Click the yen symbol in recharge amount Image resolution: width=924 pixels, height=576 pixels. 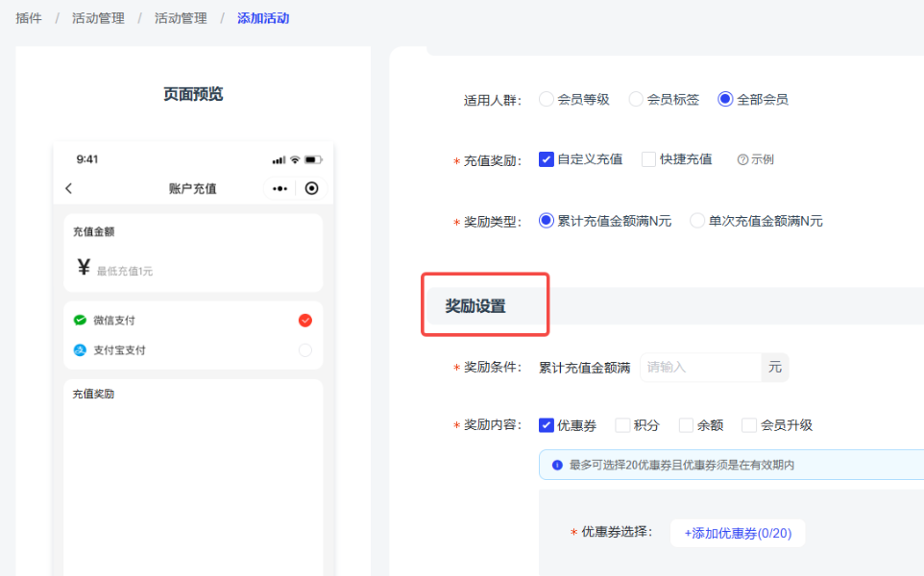click(84, 268)
